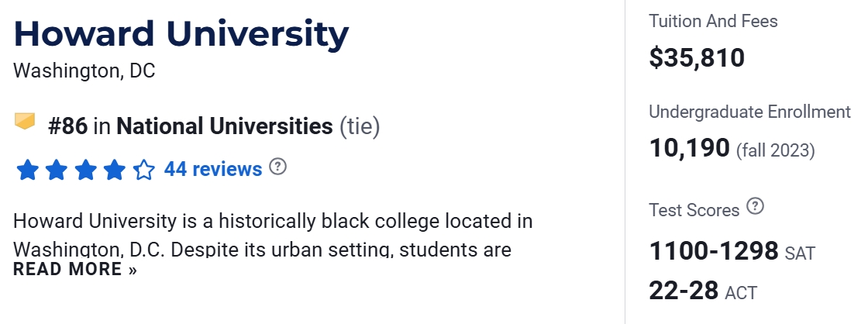Click the National Universities ranking link
This screenshot has width=868, height=324.
[224, 126]
